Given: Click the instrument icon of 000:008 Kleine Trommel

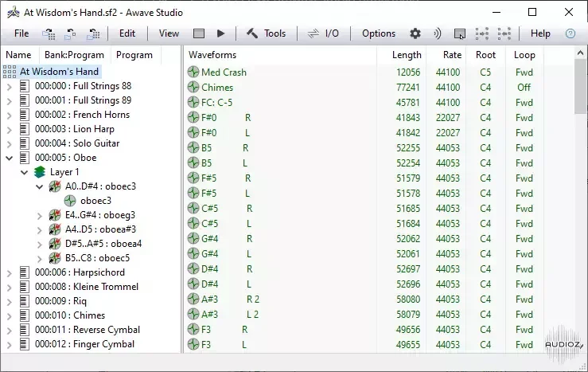Looking at the screenshot, I should click(25, 287).
